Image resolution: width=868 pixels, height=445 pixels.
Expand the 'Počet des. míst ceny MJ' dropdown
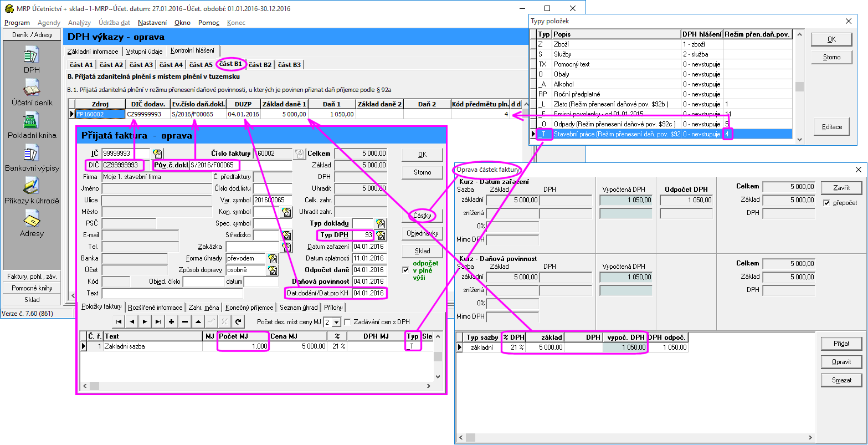[337, 322]
